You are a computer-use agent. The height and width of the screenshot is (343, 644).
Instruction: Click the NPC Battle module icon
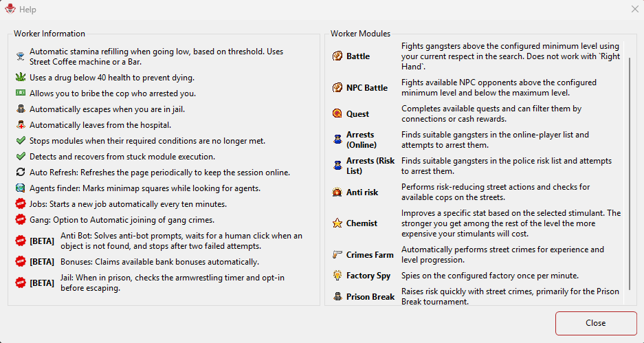(337, 87)
